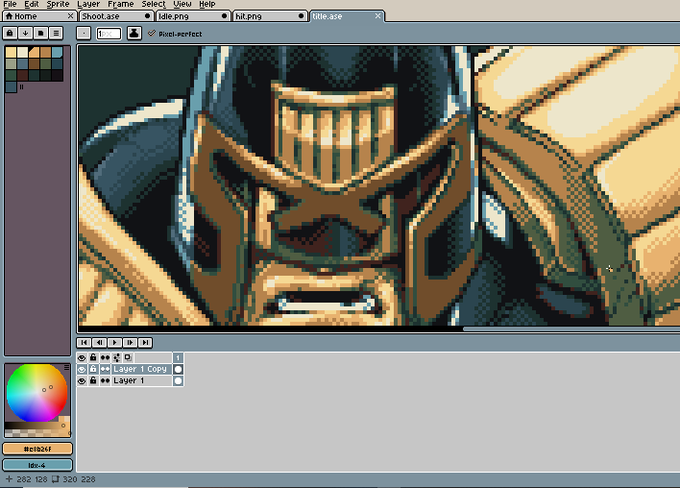Pick the light blue palette swatch
This screenshot has width=680, height=488.
click(57, 52)
